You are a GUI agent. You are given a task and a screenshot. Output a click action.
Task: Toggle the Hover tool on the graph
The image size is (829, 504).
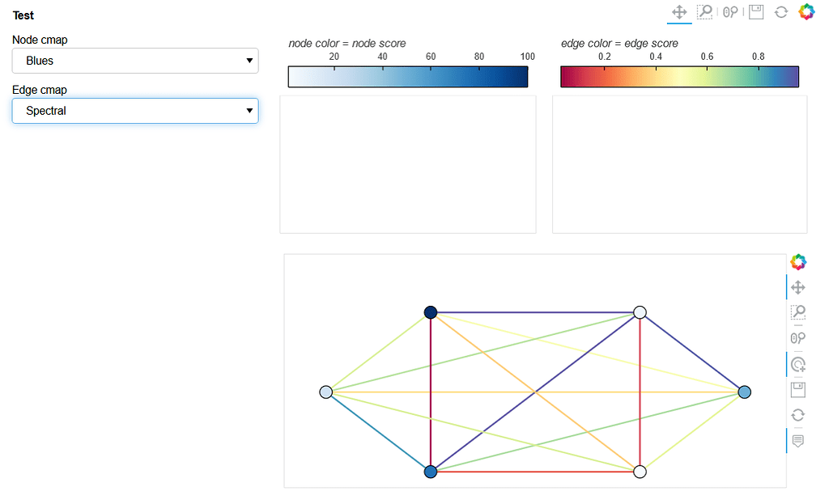click(797, 440)
